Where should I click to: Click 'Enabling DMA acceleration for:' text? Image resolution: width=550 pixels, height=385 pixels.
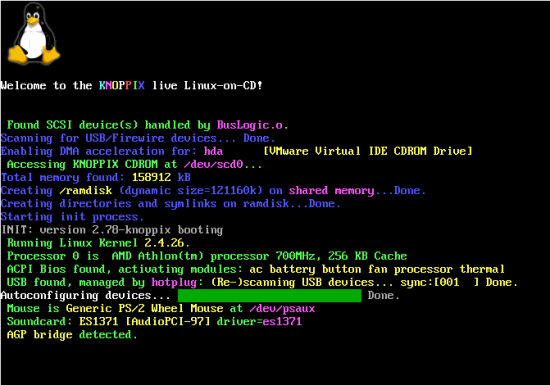99,151
